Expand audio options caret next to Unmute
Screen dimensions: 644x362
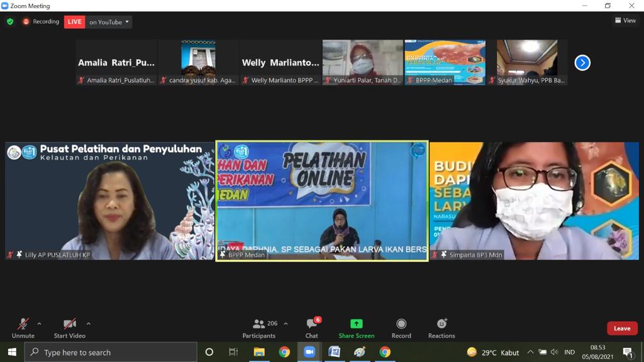(x=39, y=324)
